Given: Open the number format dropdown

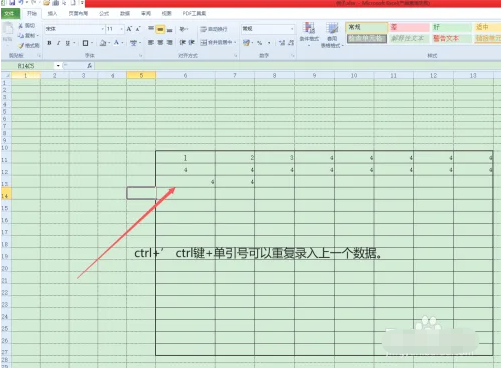Looking at the screenshot, I should pyautogui.click(x=292, y=29).
